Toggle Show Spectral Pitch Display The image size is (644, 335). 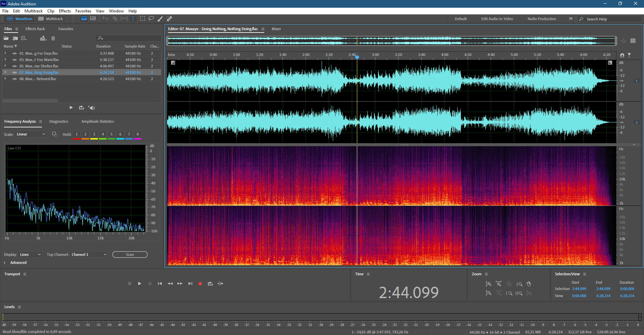[93, 19]
